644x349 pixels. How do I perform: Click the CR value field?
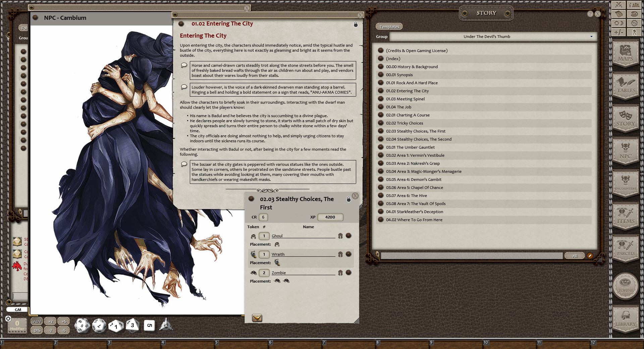tap(263, 217)
